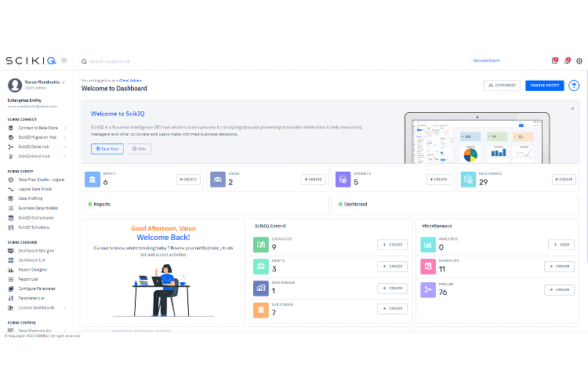Click the Customize button
This screenshot has height=392, width=588.
click(x=502, y=85)
